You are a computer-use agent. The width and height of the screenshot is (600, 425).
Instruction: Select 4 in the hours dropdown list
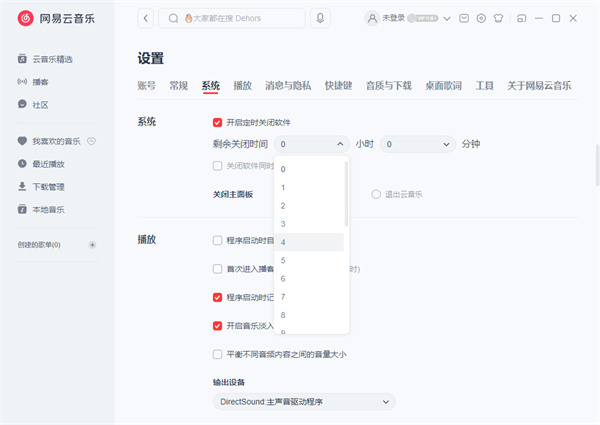[310, 242]
